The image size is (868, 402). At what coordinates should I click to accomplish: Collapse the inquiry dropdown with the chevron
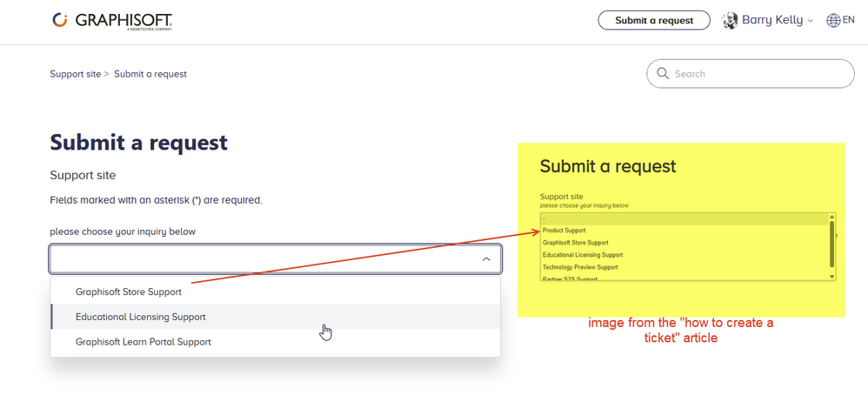point(486,259)
